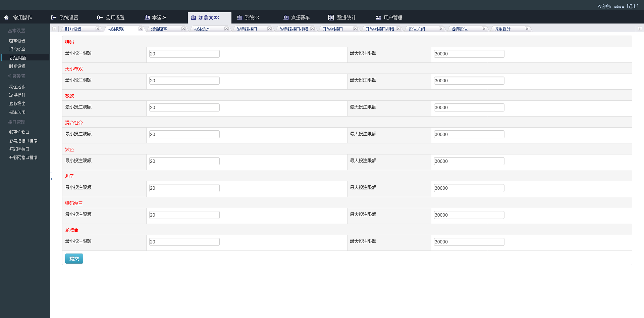Open 流量提升 from the sidebar menu

[17, 95]
